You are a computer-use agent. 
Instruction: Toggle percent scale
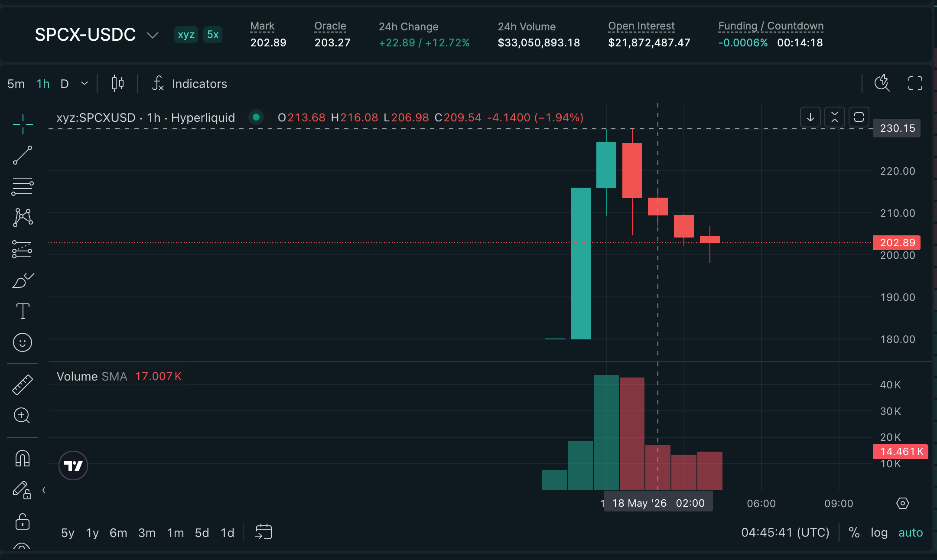coord(854,532)
